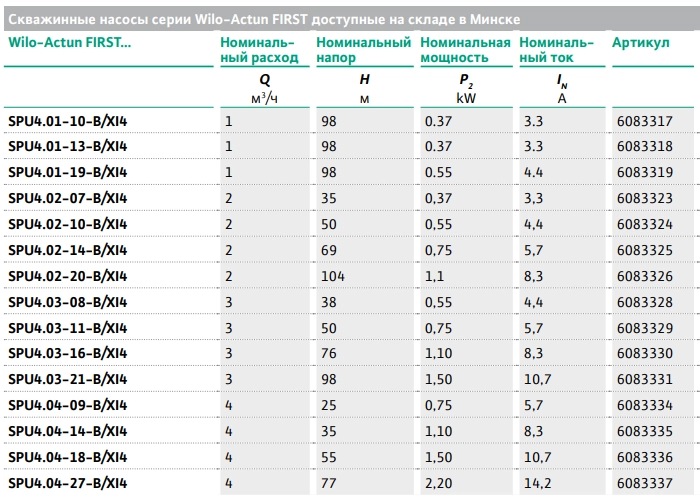Select article number 6083326

[643, 276]
